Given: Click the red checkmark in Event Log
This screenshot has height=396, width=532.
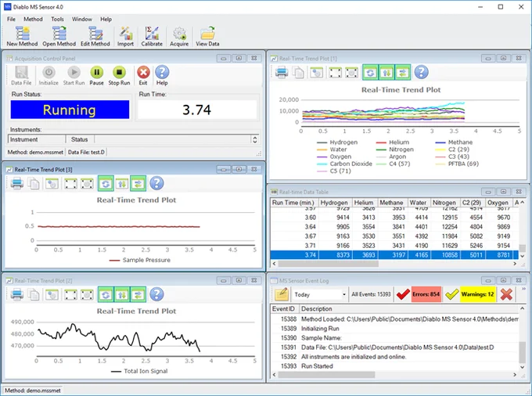Looking at the screenshot, I should pos(403,294).
